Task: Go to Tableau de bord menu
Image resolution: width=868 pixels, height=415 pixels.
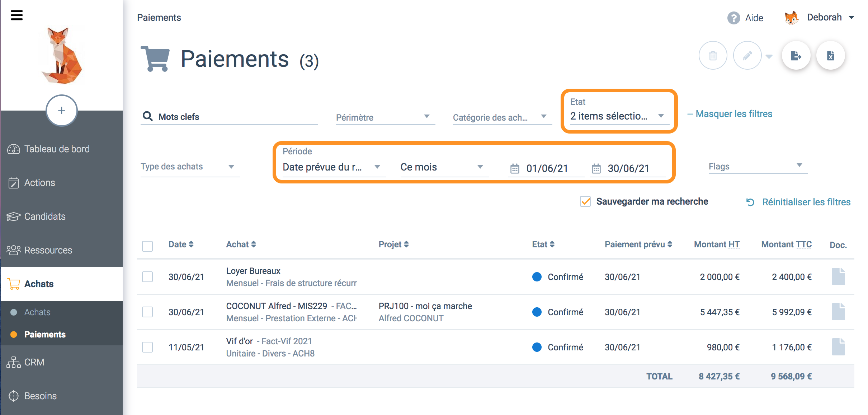Action: [57, 149]
